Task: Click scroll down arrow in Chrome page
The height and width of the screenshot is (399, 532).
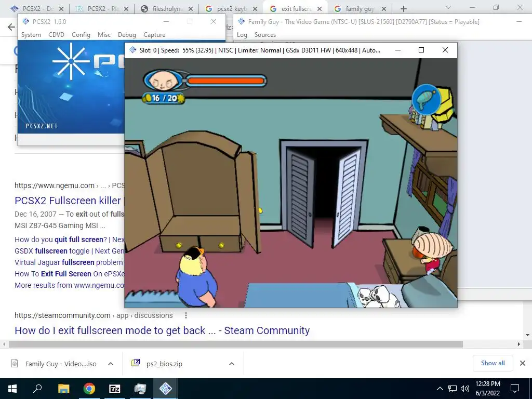Action: [528, 335]
